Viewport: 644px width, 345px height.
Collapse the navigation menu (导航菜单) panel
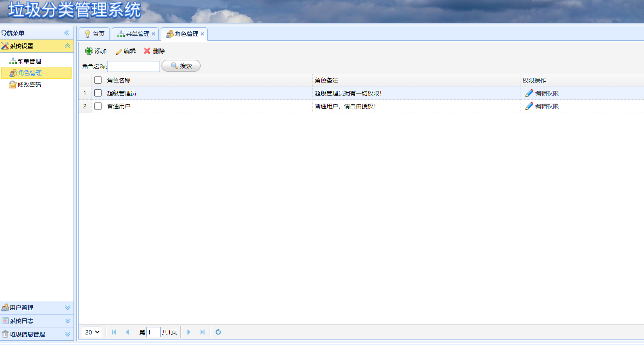pyautogui.click(x=67, y=33)
